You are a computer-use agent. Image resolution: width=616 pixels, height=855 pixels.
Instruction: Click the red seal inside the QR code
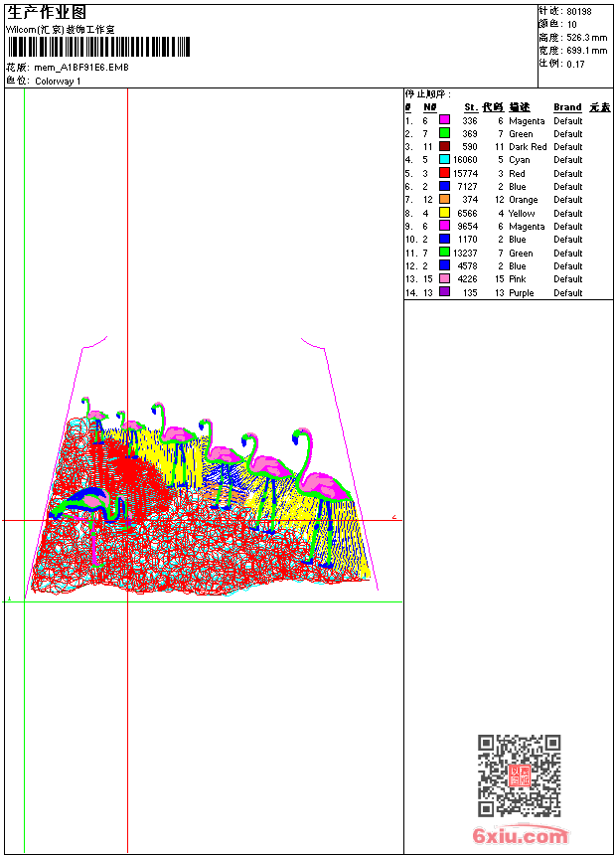coord(520,775)
